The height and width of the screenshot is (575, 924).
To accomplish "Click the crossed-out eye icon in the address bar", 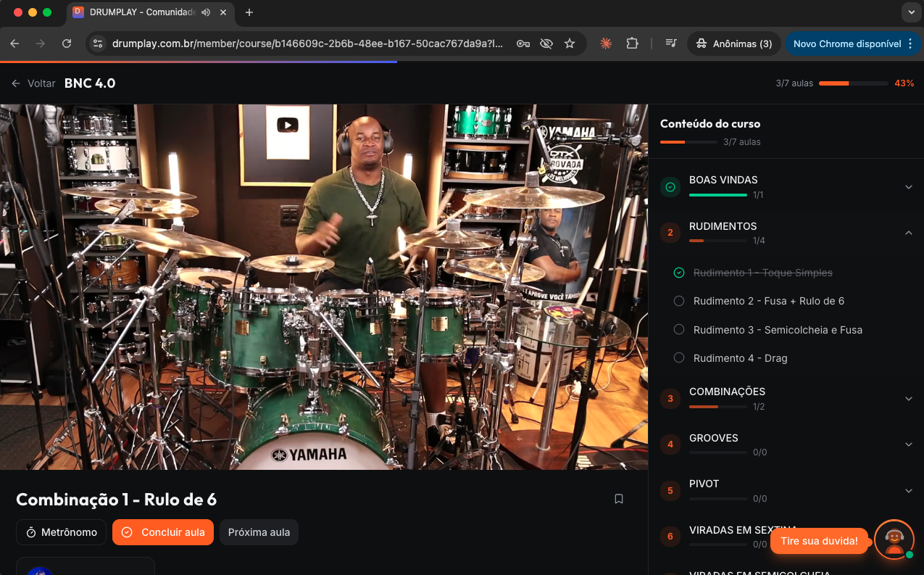I will point(546,44).
